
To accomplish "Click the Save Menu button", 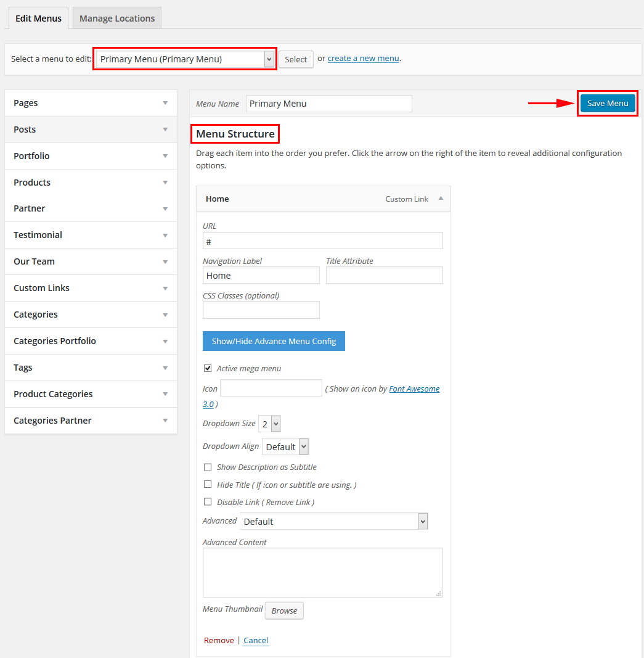I will (608, 103).
